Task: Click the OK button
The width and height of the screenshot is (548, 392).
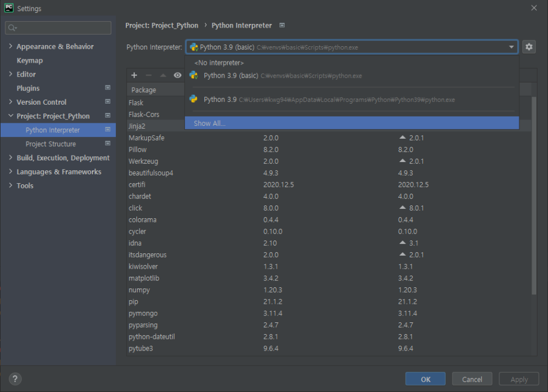Action: coord(425,379)
